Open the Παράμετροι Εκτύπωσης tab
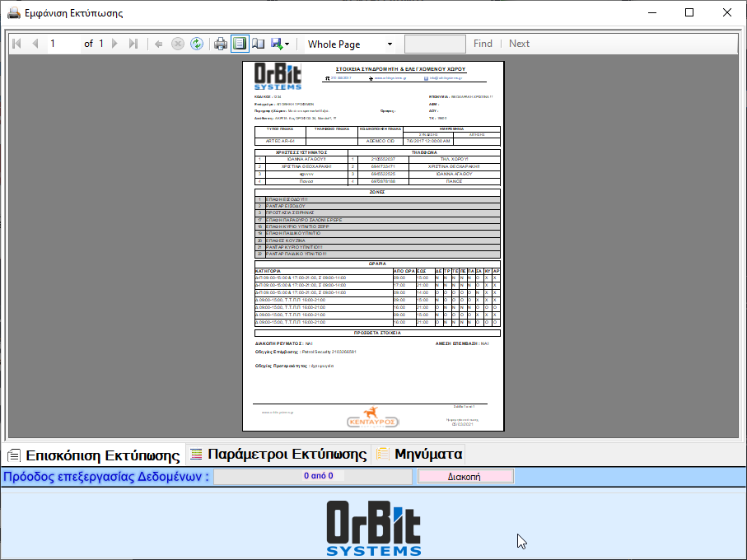This screenshot has height=560, width=747. [x=278, y=454]
